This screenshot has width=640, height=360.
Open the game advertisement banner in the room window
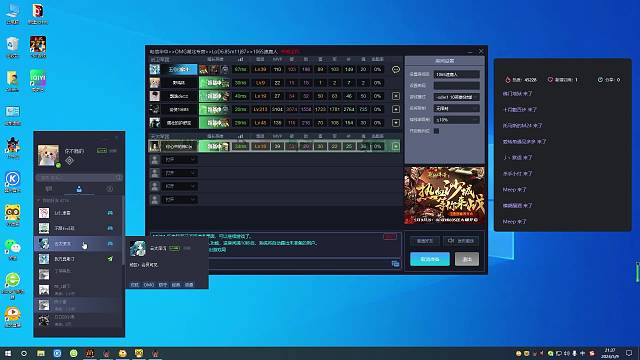(x=444, y=195)
